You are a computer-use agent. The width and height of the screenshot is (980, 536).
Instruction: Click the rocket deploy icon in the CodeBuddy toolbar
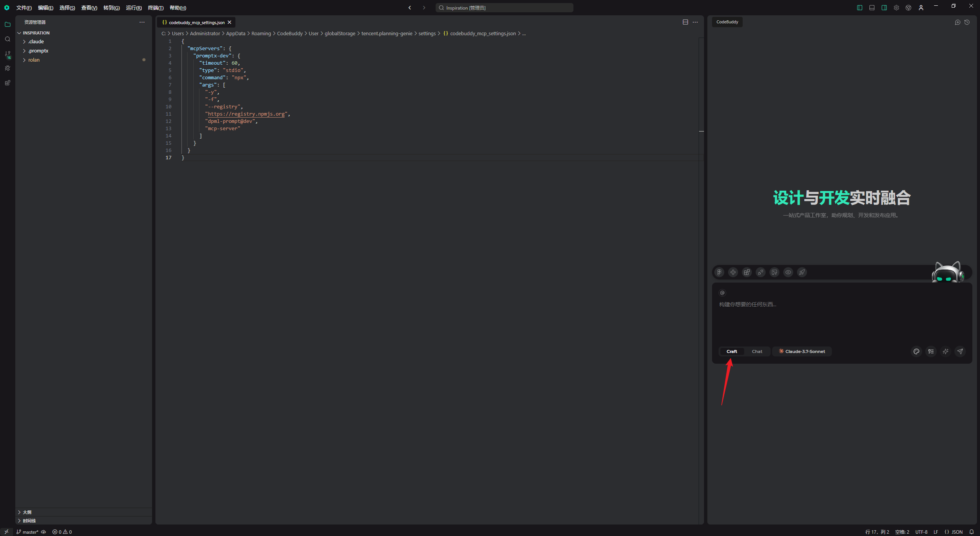point(802,272)
